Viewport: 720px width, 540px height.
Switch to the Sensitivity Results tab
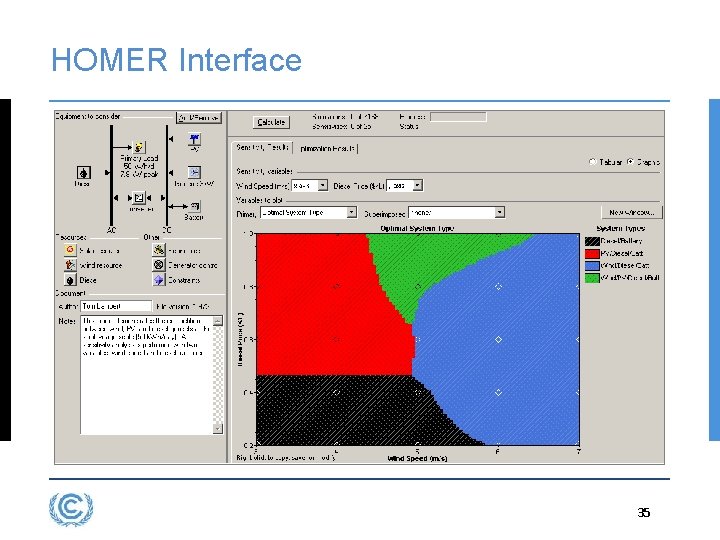tap(262, 147)
